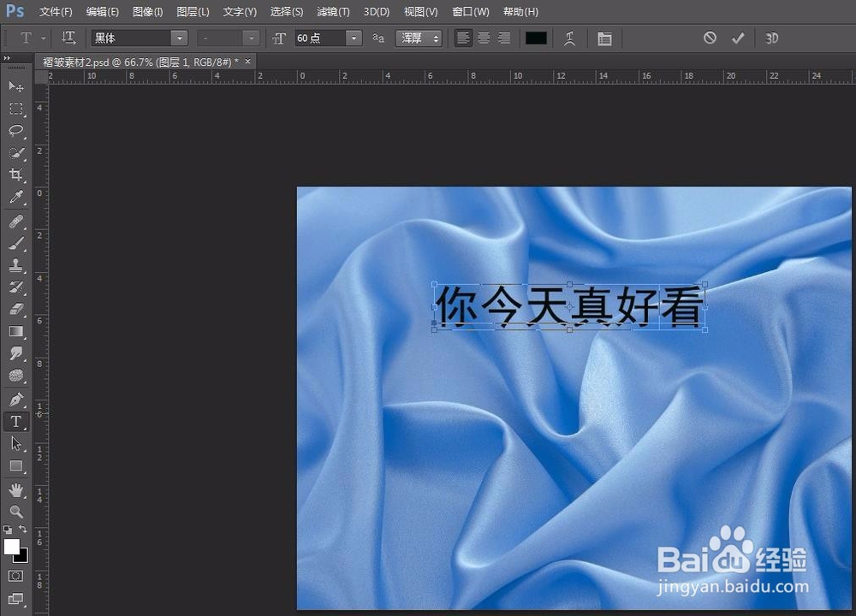Enable center text alignment
The image size is (856, 616).
click(x=484, y=38)
